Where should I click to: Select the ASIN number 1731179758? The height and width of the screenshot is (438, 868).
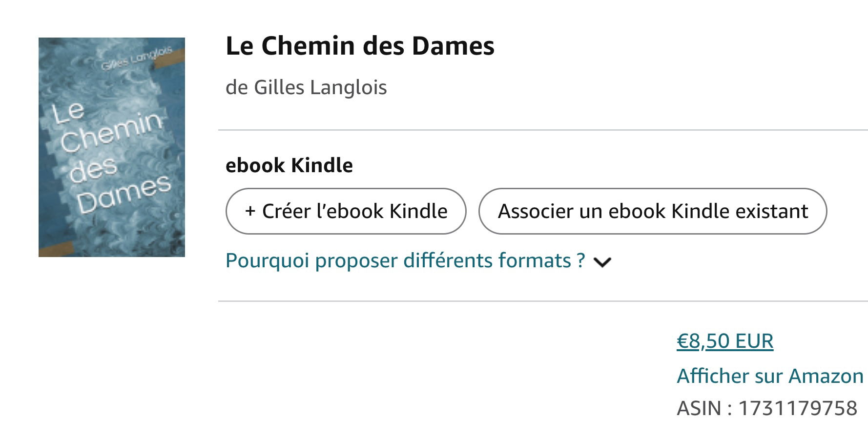coord(798,408)
